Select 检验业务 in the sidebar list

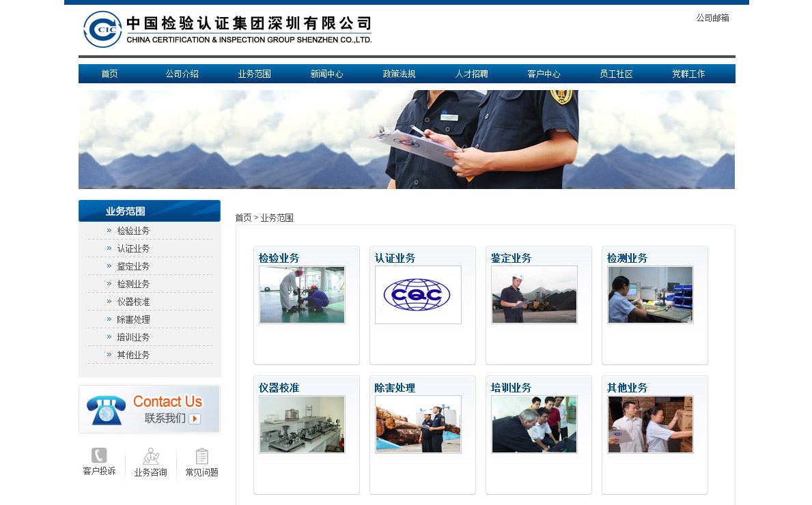click(133, 231)
